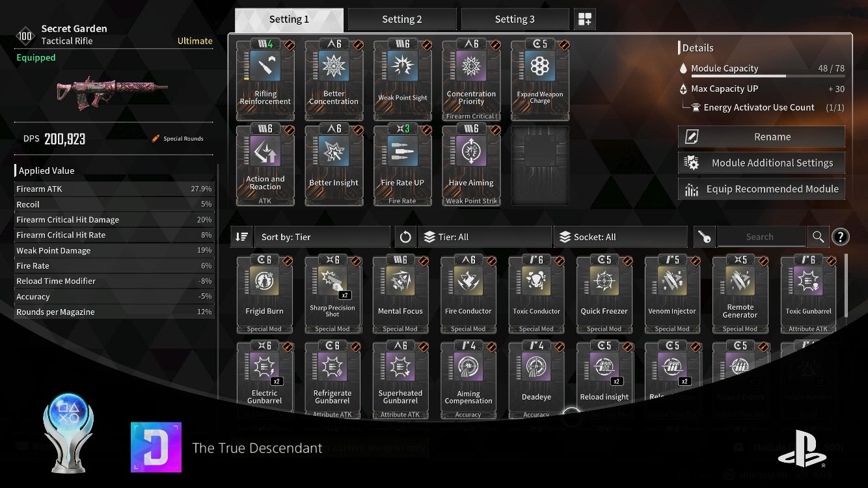868x488 pixels.
Task: Click the Module Additional Settings button
Action: tap(761, 163)
